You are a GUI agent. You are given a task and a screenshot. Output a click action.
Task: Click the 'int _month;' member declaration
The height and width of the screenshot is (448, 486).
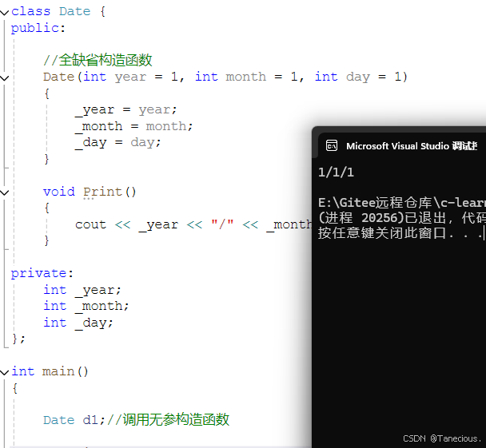(x=86, y=307)
